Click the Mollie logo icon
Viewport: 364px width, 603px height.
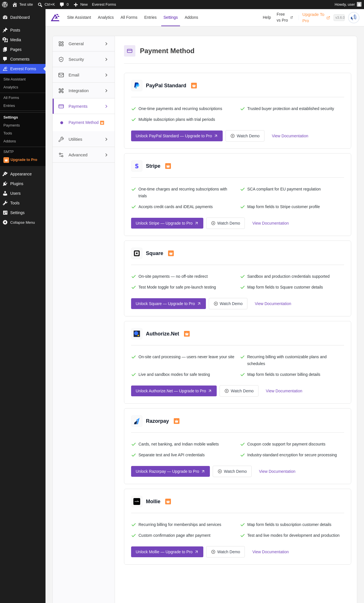(137, 502)
